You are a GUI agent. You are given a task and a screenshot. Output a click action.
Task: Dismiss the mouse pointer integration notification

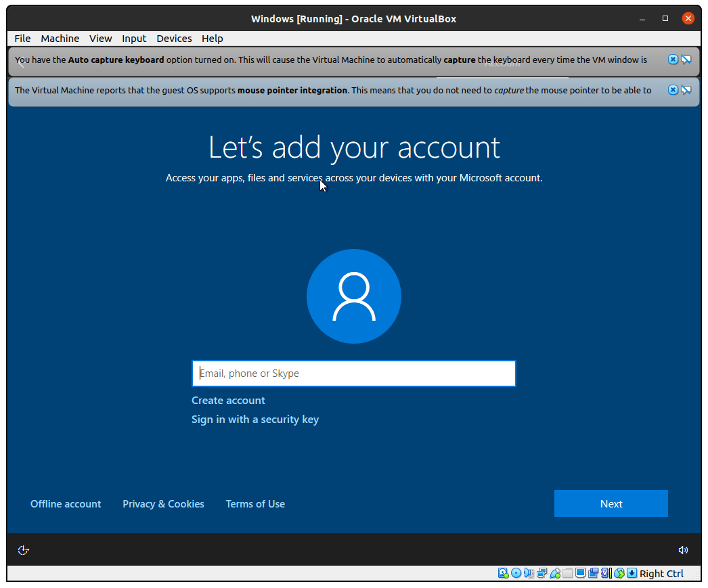pyautogui.click(x=673, y=90)
